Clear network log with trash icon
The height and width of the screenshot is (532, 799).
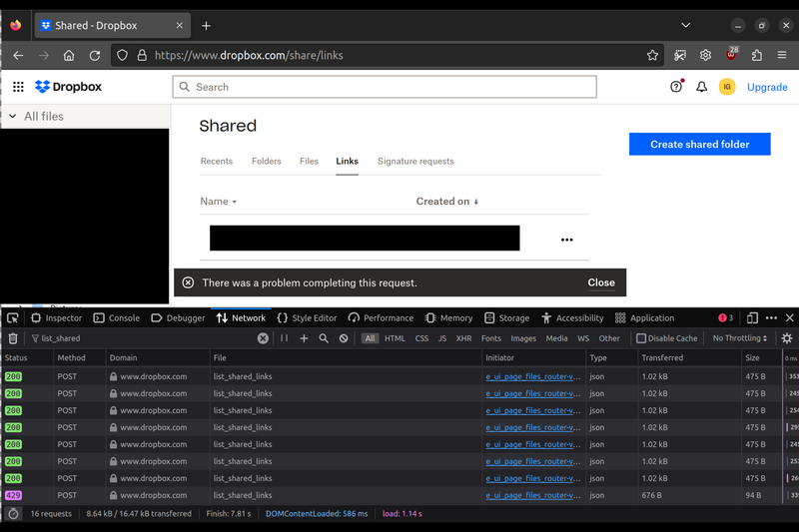pyautogui.click(x=13, y=338)
